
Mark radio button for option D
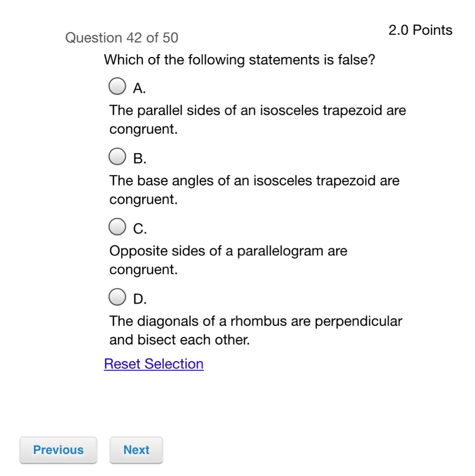point(117,297)
